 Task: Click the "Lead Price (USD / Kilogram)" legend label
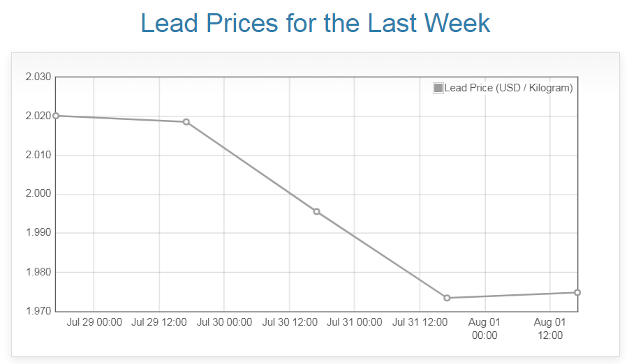pos(508,88)
